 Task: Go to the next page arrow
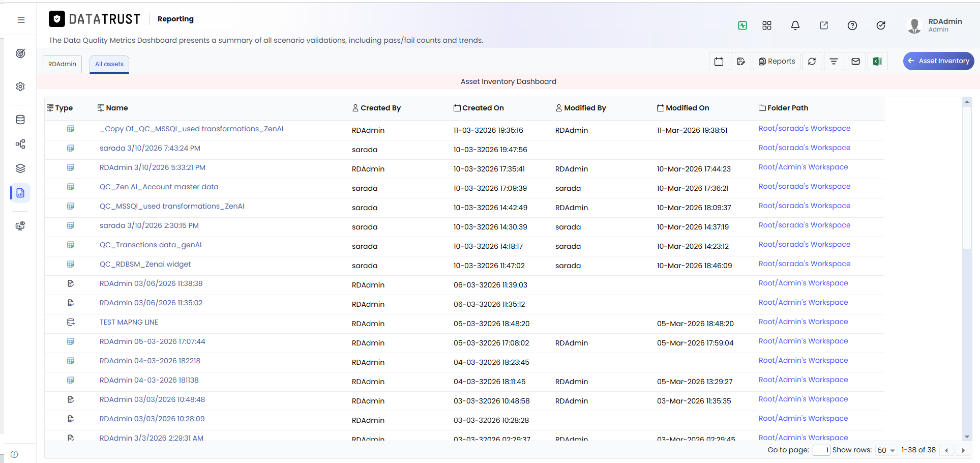[x=963, y=450]
